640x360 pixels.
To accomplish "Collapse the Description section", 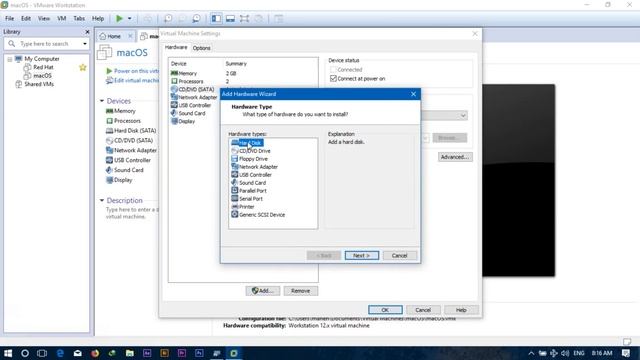I will click(x=102, y=200).
